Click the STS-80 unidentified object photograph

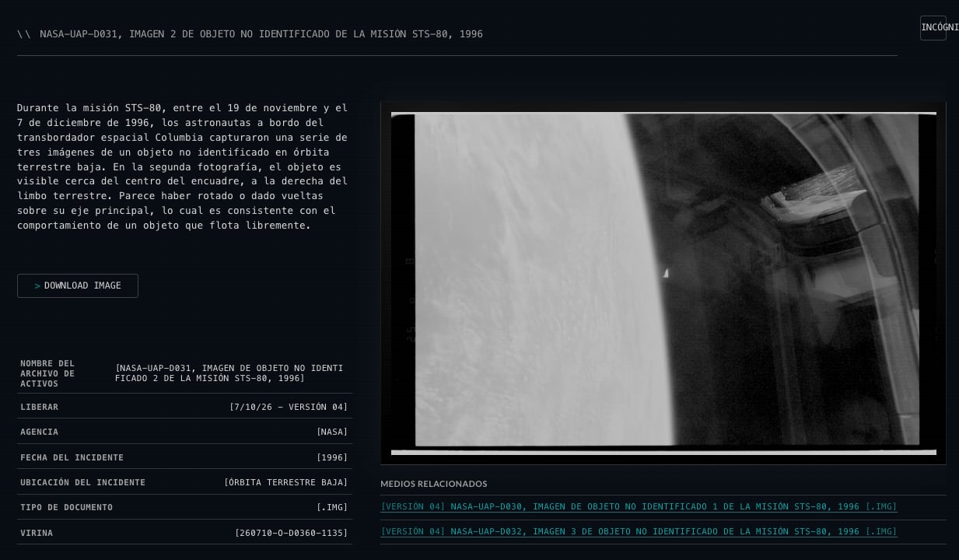[x=663, y=283]
